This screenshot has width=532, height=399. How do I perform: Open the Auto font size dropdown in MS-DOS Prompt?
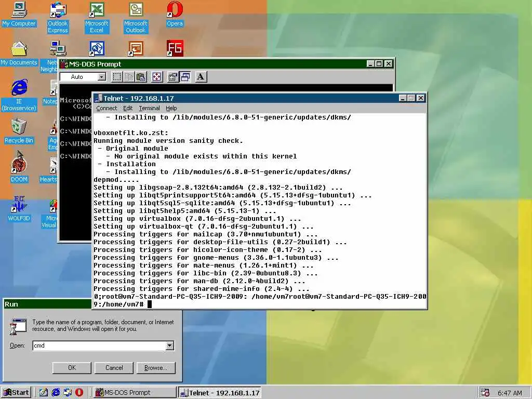click(102, 77)
